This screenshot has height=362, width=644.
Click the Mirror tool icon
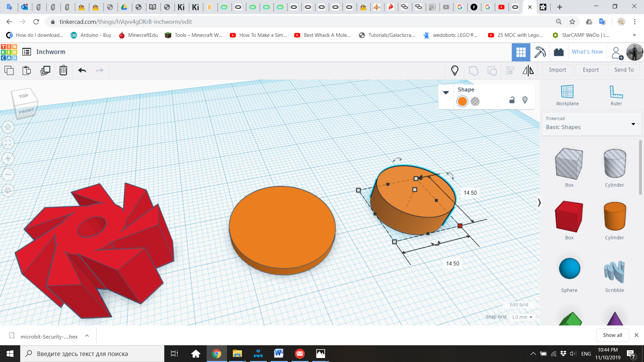(528, 70)
